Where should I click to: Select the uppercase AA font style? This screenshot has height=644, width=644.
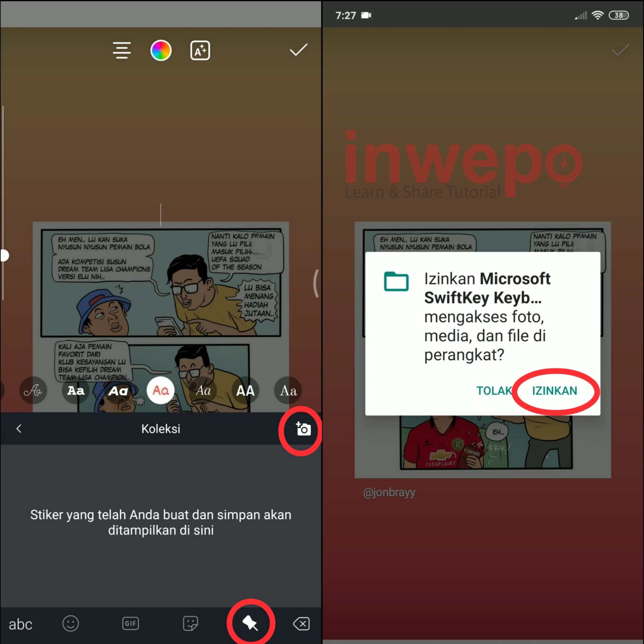tap(245, 390)
